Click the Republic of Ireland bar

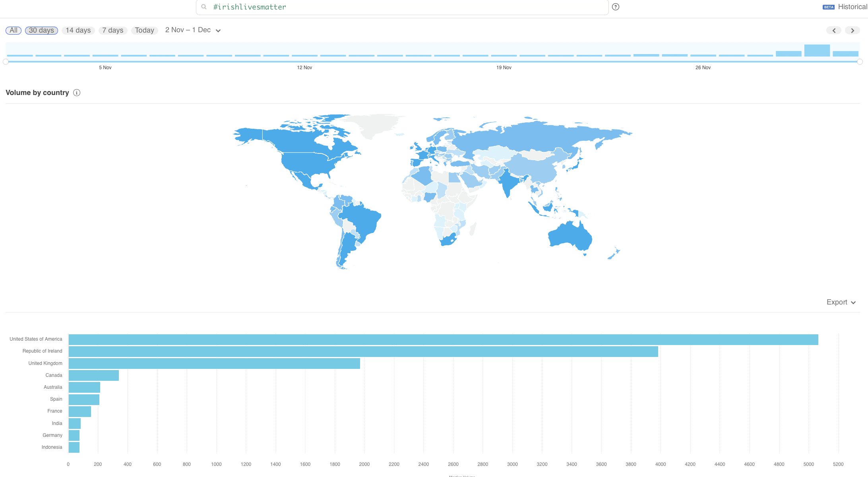click(363, 351)
